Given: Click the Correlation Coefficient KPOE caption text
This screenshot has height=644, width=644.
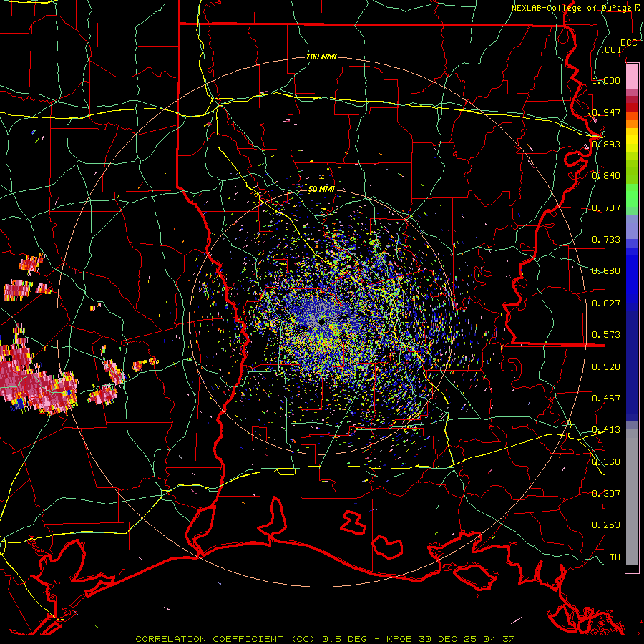Looking at the screenshot, I should [x=325, y=639].
